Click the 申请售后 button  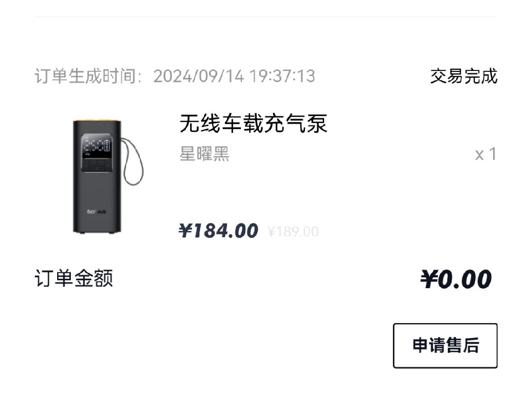click(x=445, y=345)
